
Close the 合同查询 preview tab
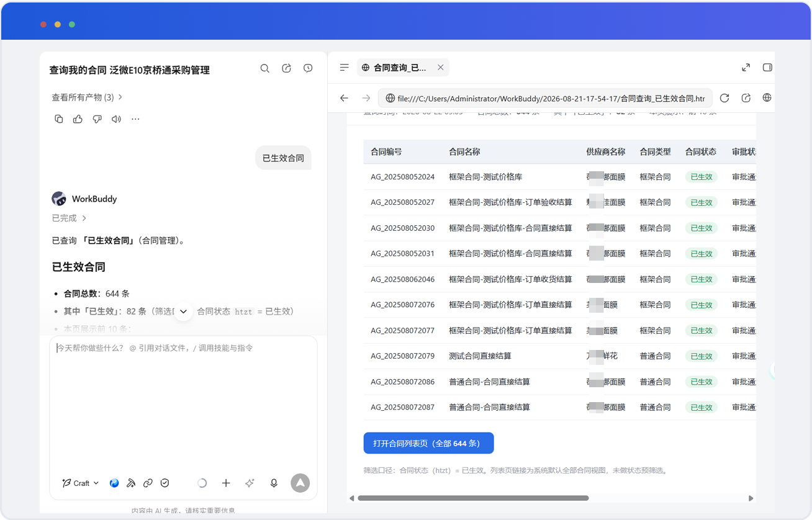click(x=441, y=68)
